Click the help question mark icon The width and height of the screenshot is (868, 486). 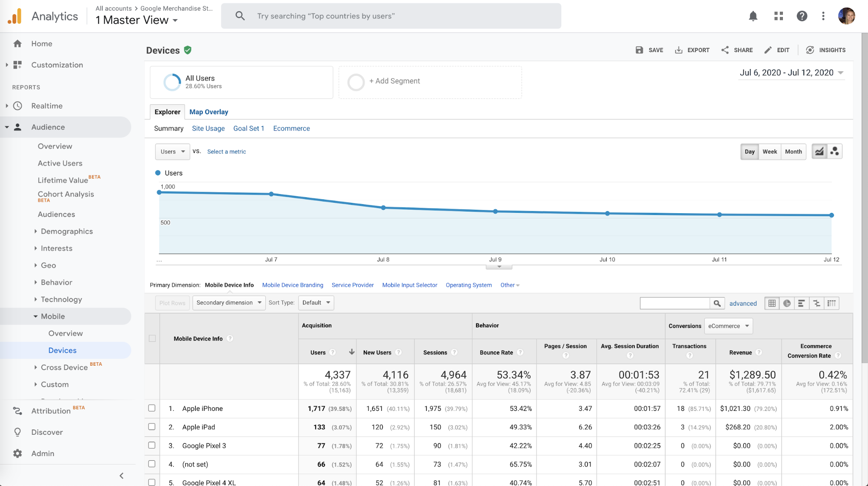(x=801, y=16)
